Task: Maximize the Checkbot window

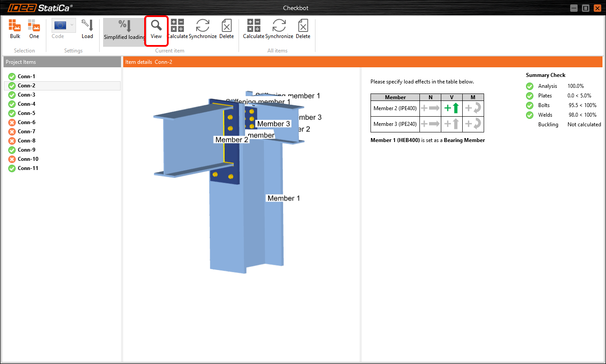Action: 585,8
